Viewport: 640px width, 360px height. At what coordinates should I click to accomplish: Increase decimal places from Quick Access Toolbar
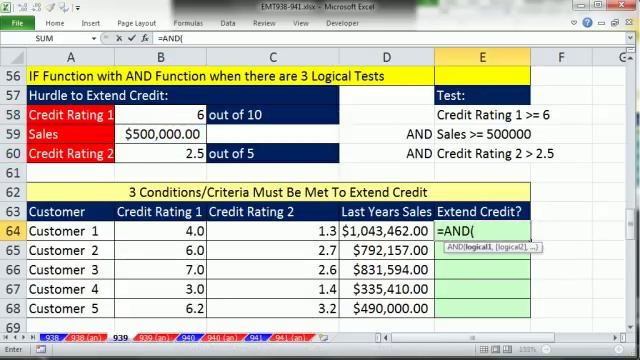tap(22, 7)
